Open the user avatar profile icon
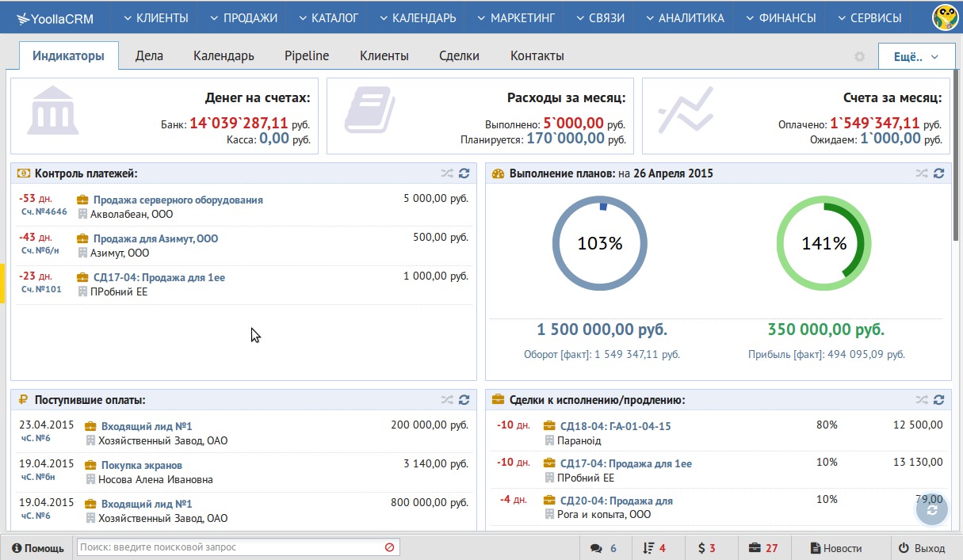 coord(945,17)
